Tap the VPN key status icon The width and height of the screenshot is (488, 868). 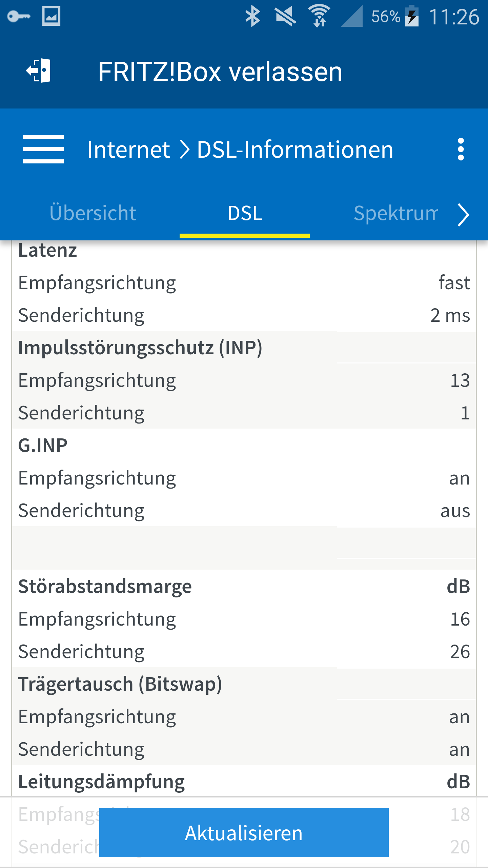[x=19, y=16]
